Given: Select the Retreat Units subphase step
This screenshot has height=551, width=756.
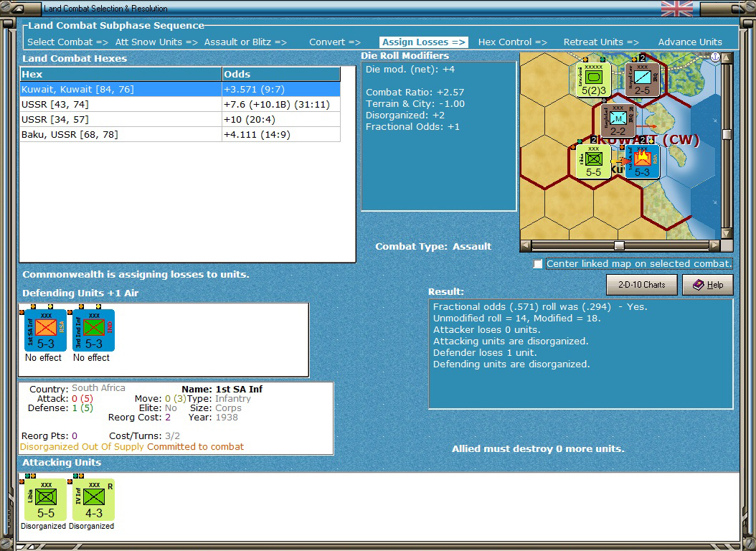Looking at the screenshot, I should pos(601,42).
